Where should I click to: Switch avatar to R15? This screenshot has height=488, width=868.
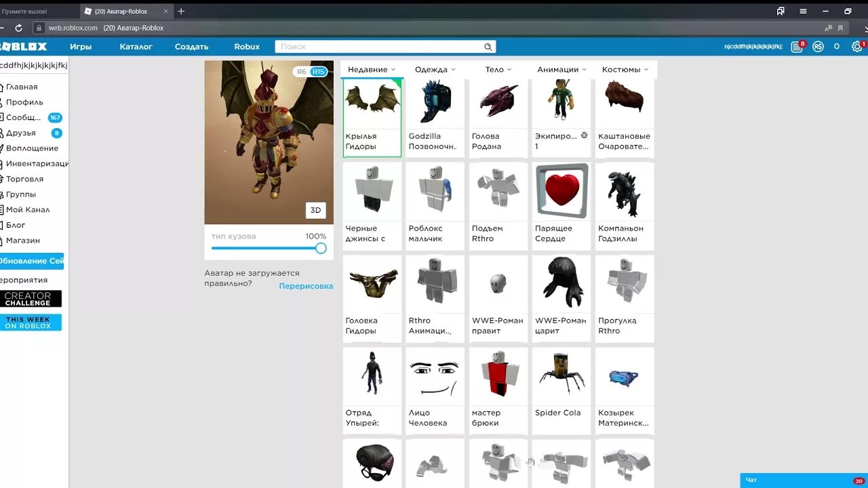(318, 71)
